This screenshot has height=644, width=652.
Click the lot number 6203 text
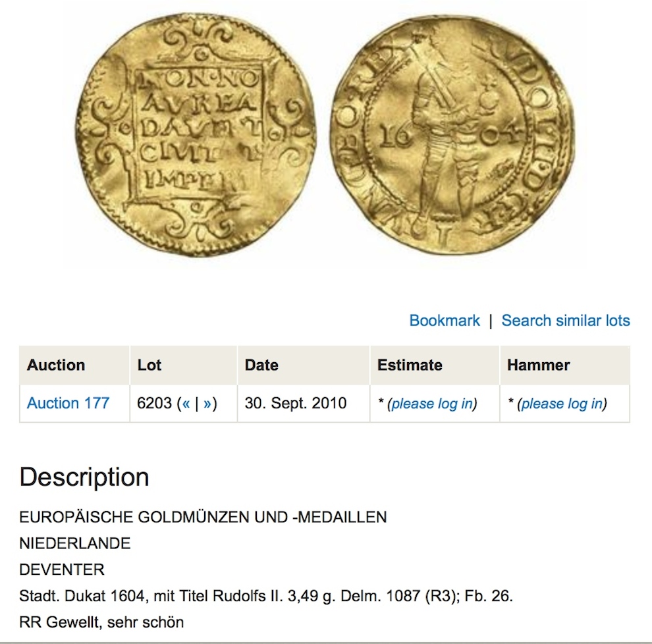click(x=154, y=403)
